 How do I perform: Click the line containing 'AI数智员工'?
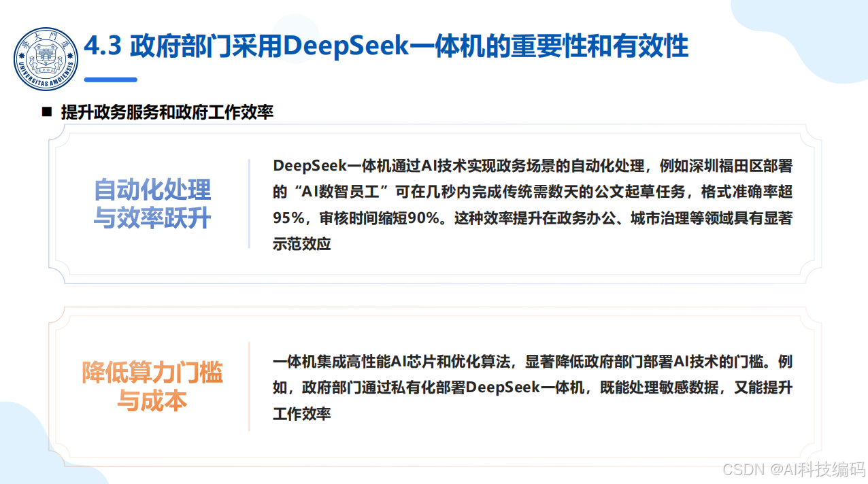click(x=533, y=192)
